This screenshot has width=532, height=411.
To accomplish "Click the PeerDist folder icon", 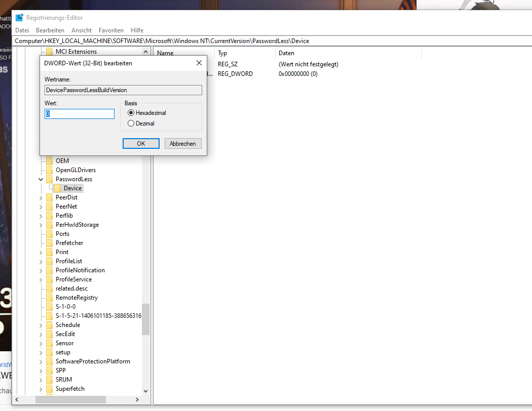I will pyautogui.click(x=50, y=197).
